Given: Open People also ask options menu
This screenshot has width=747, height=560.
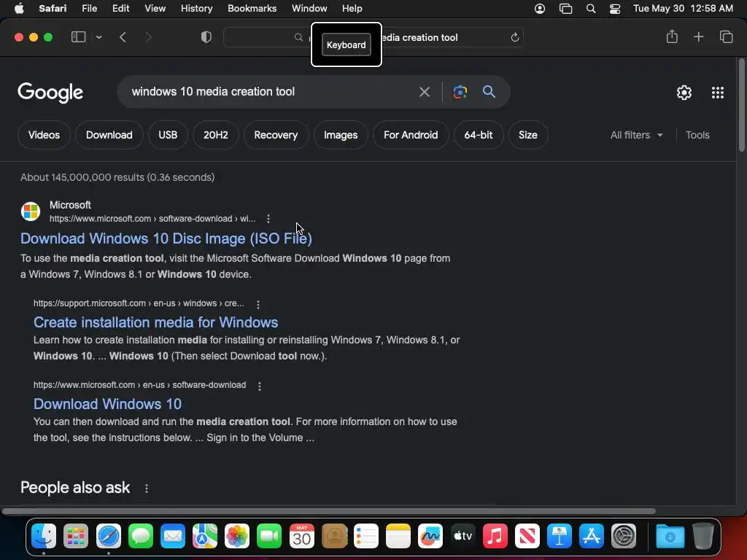Looking at the screenshot, I should pyautogui.click(x=147, y=489).
